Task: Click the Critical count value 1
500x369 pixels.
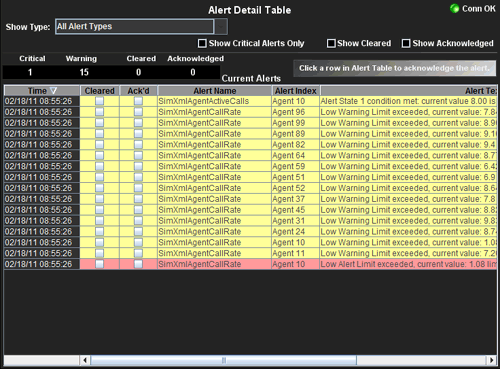Action: click(30, 72)
